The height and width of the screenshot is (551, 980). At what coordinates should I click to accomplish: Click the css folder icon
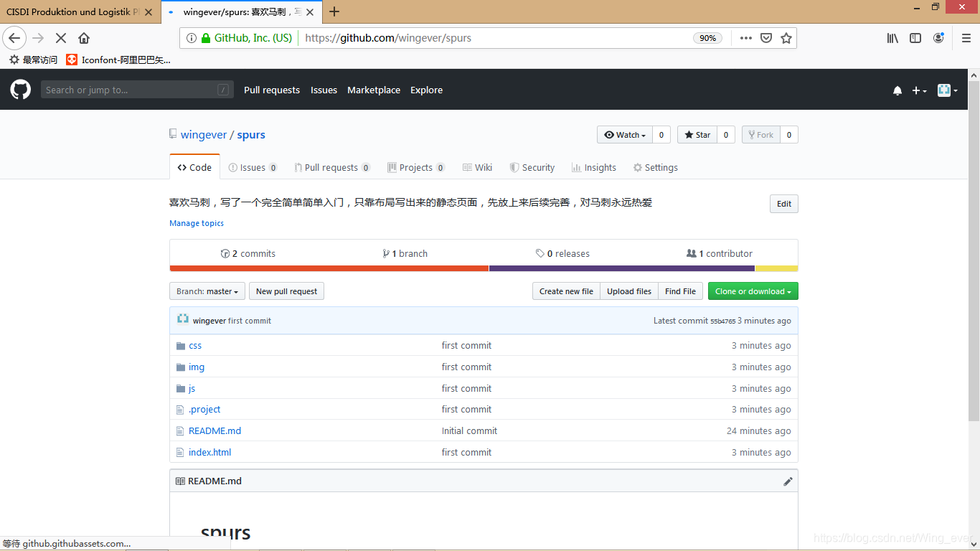tap(181, 346)
